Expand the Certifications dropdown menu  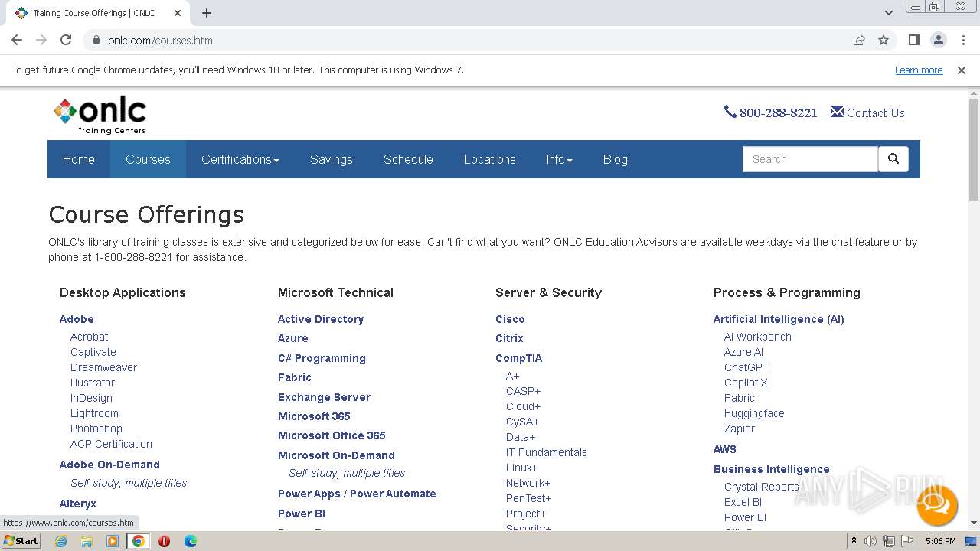(240, 159)
